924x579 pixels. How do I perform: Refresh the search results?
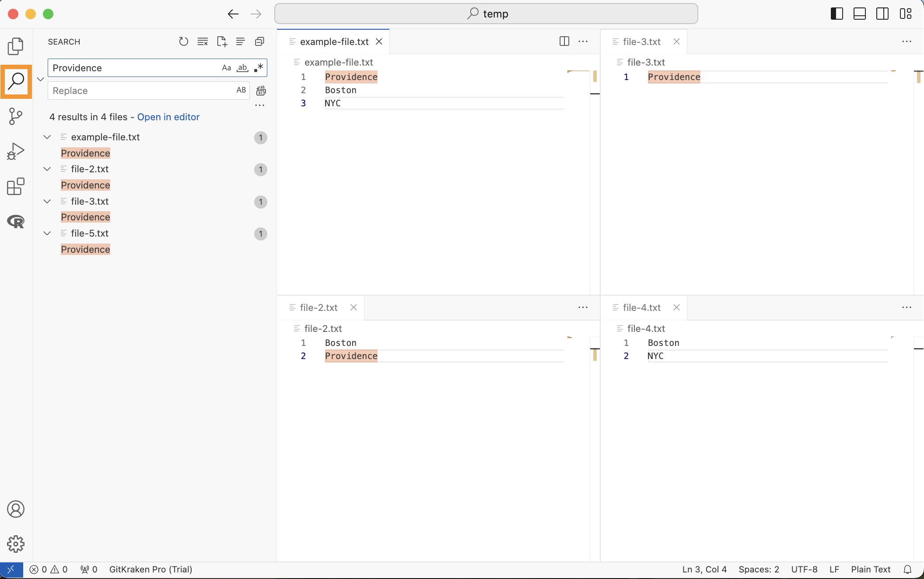click(x=183, y=42)
